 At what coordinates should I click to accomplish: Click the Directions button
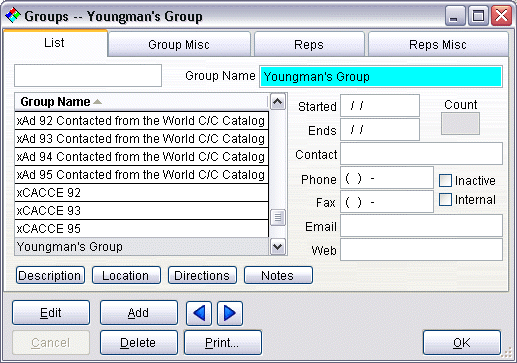pos(202,275)
